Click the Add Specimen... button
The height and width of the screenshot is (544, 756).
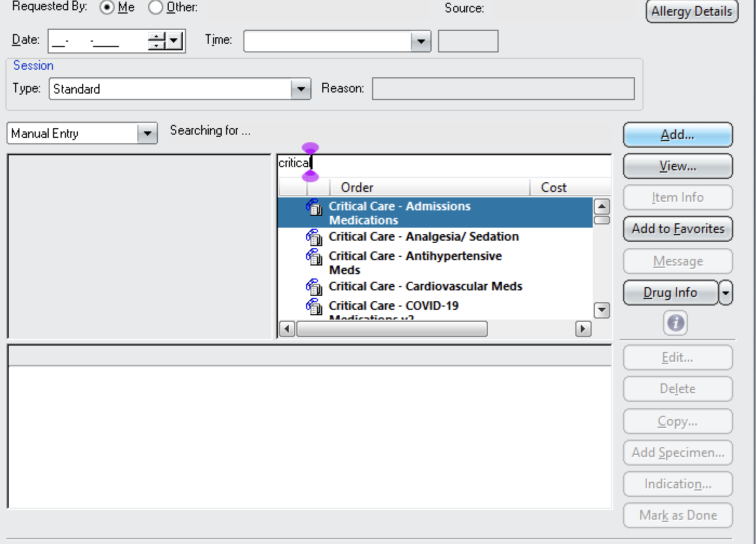click(x=678, y=453)
